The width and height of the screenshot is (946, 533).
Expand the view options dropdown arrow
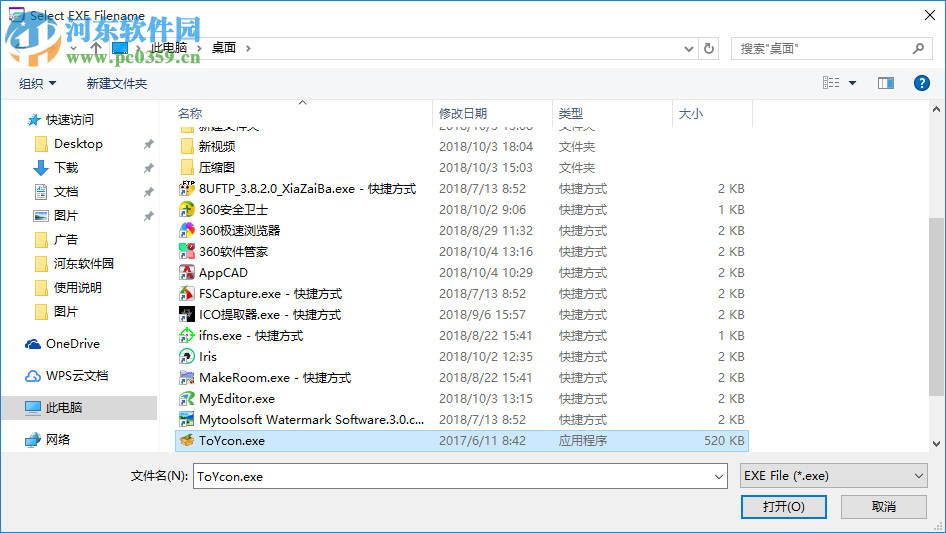click(852, 83)
